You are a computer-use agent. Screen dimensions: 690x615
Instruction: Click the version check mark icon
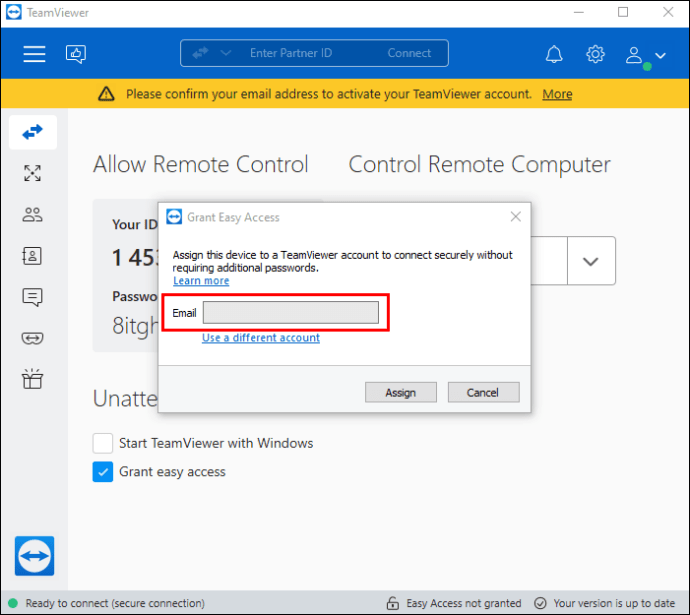click(x=540, y=603)
